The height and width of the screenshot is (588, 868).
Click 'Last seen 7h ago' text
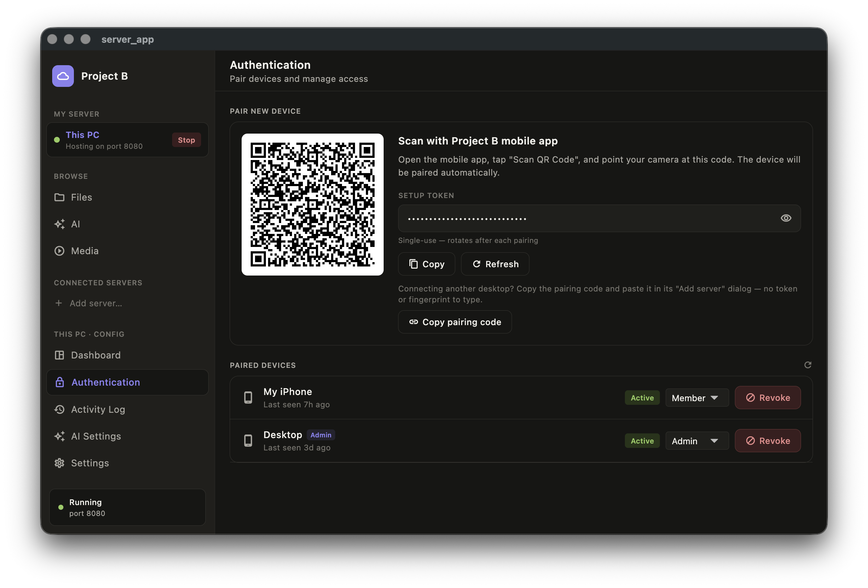[x=297, y=405]
